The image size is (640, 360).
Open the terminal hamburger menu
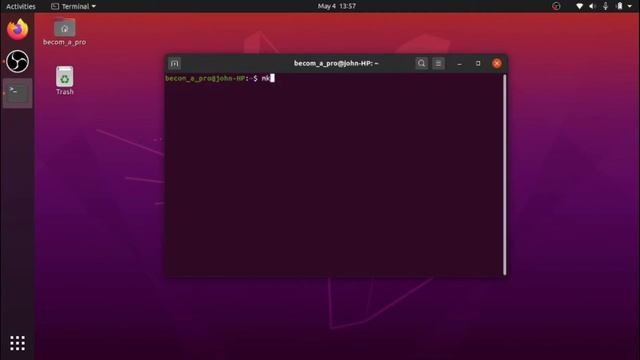coord(438,63)
